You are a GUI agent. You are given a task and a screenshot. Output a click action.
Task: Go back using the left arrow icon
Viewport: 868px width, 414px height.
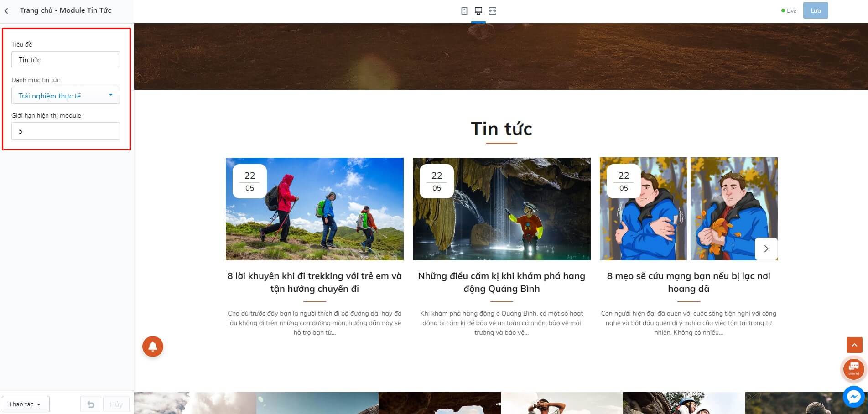[6, 10]
